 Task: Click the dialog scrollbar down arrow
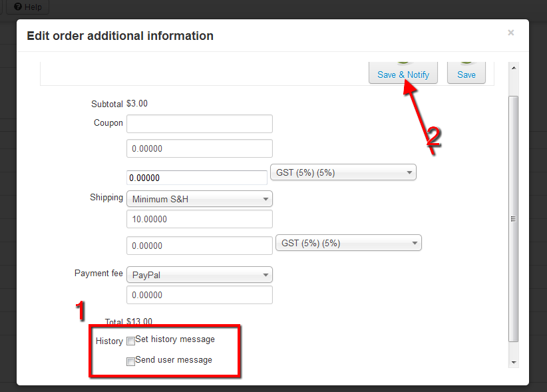pos(514,362)
